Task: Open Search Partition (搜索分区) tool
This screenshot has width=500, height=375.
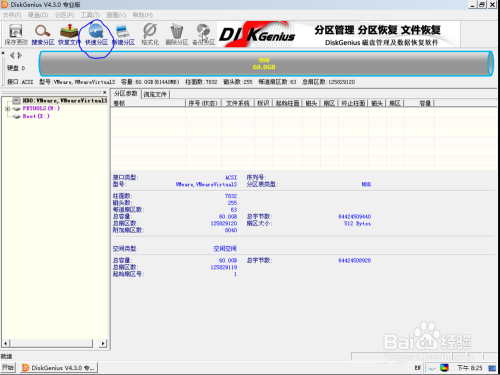Action: click(43, 34)
